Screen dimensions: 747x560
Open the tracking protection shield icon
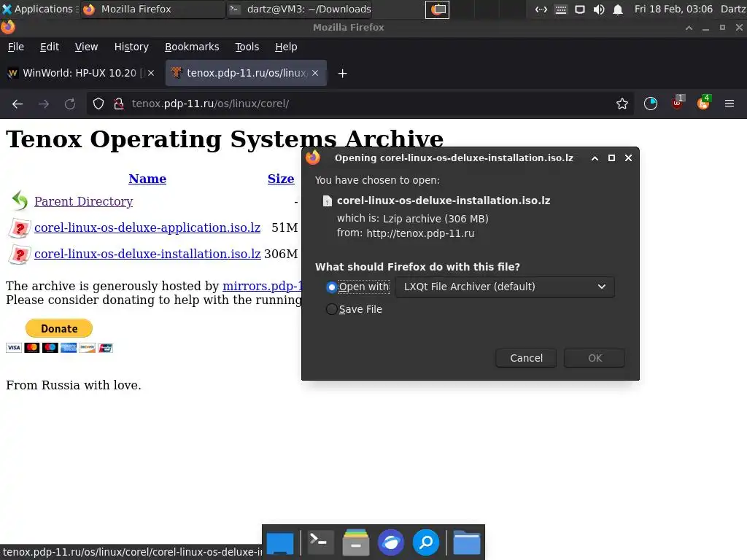pos(98,104)
